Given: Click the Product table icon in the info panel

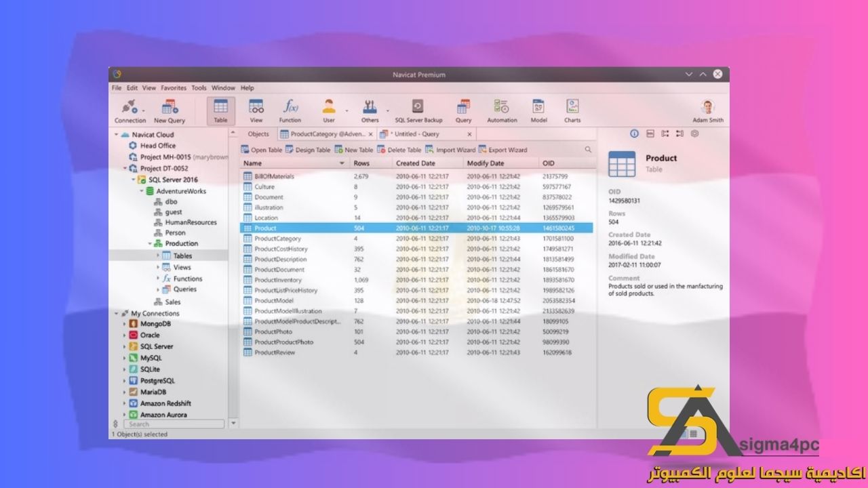Looking at the screenshot, I should click(x=622, y=164).
